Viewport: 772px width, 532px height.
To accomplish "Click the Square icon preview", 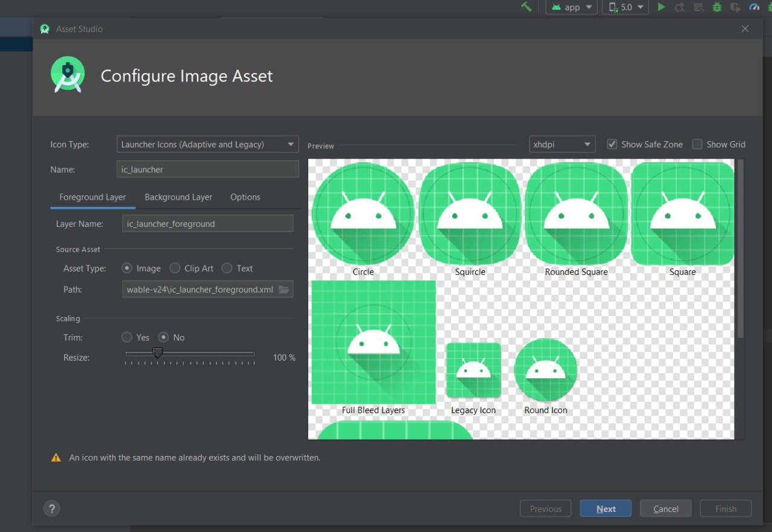I will 683,214.
